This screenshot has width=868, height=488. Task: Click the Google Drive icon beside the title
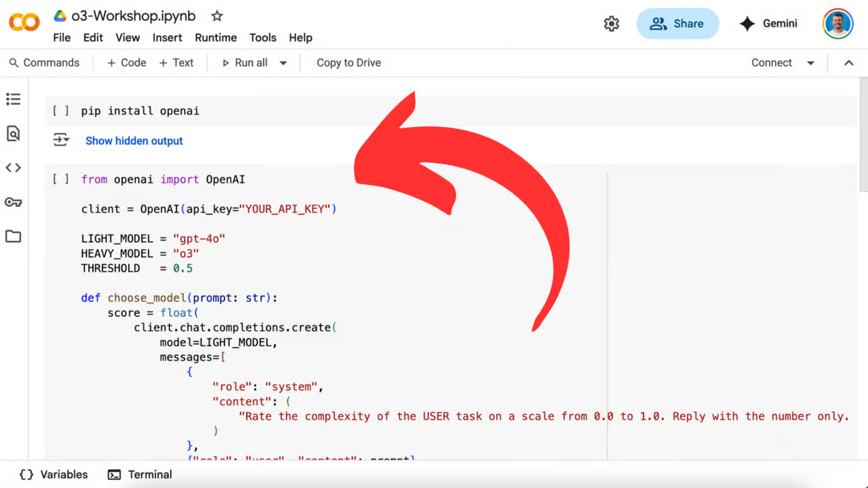60,16
